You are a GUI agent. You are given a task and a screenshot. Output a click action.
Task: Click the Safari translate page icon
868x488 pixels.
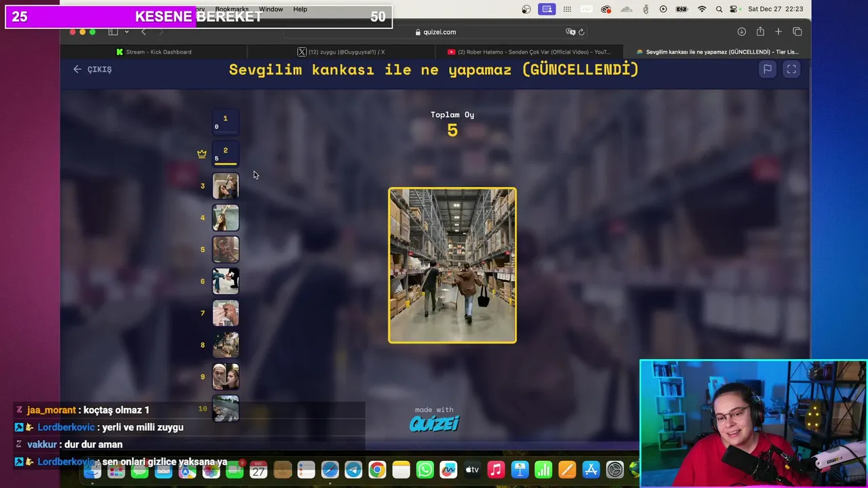pos(570,32)
